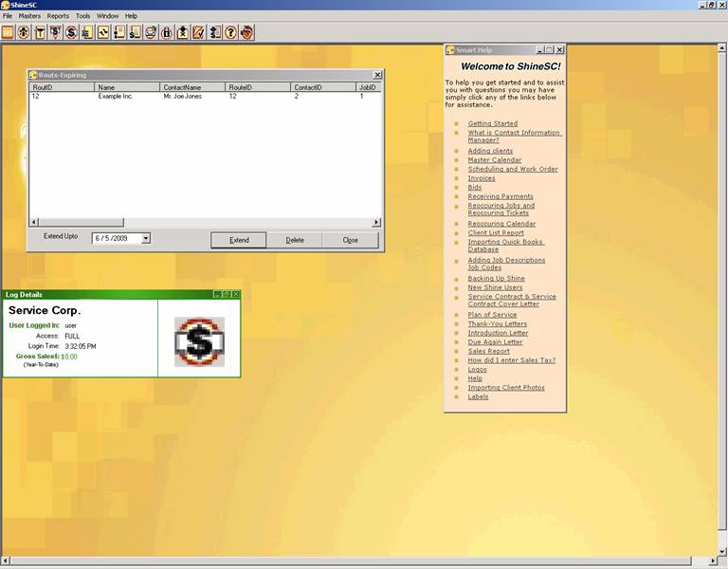
Task: Click the Delete button
Action: [295, 240]
